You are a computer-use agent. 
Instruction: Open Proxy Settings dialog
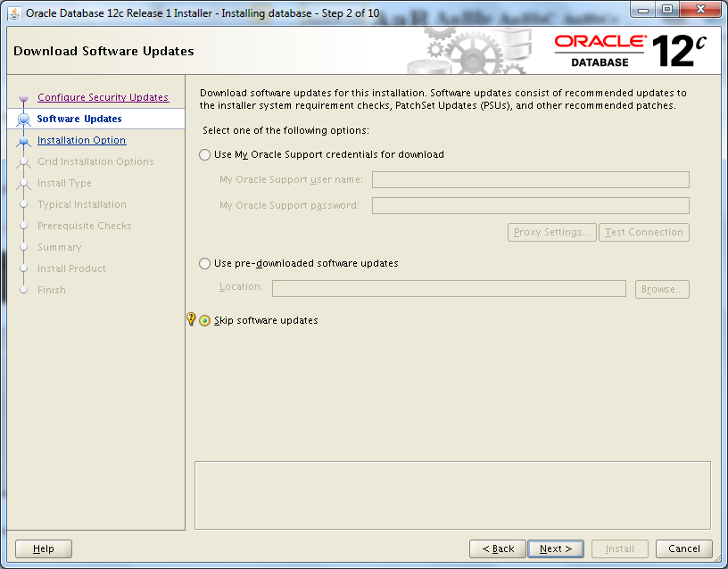tap(552, 232)
